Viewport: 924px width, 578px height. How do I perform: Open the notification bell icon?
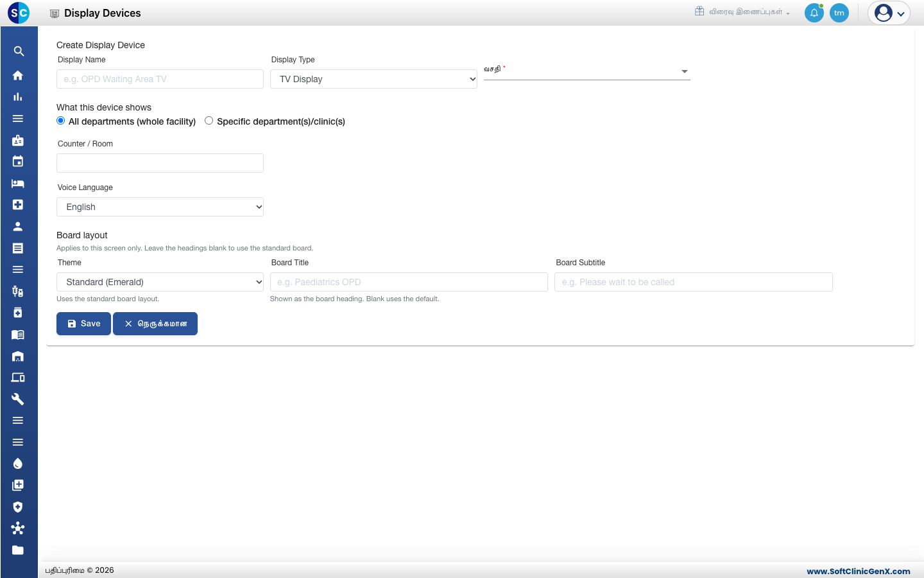point(814,13)
